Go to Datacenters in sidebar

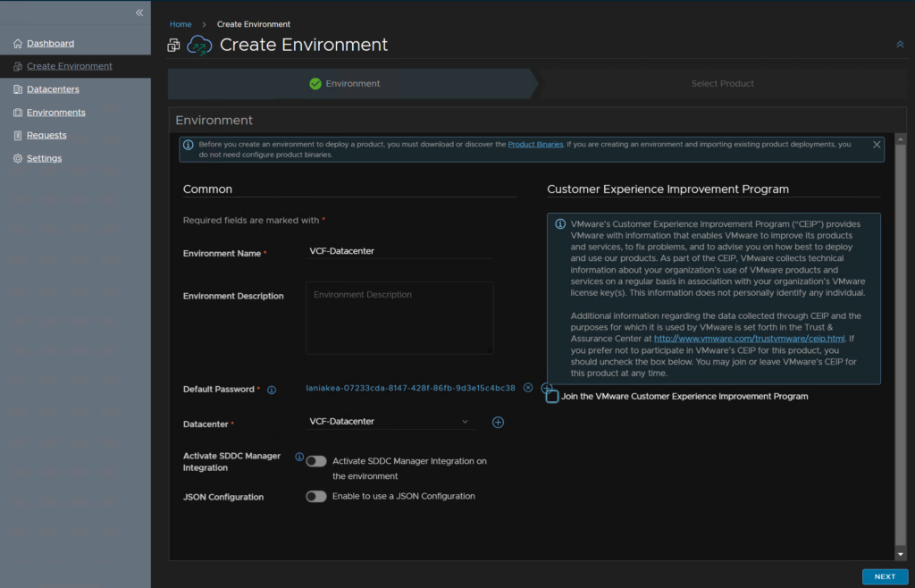point(53,89)
